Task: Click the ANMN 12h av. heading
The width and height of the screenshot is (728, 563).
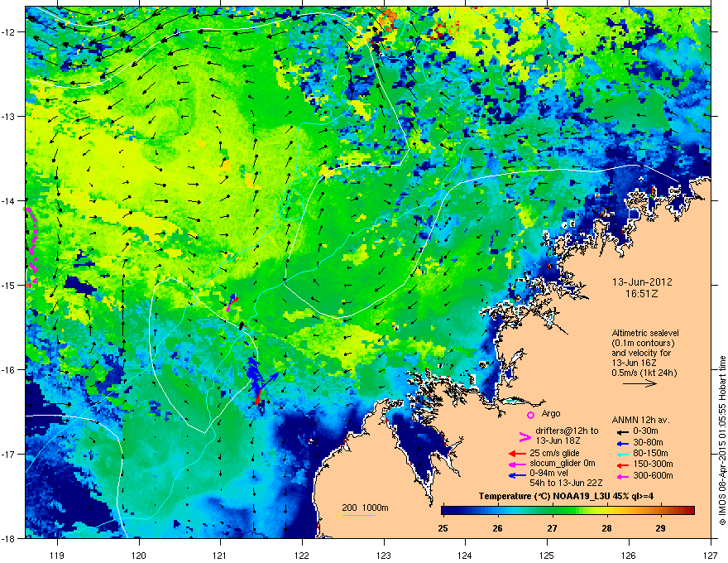Action: [640, 421]
